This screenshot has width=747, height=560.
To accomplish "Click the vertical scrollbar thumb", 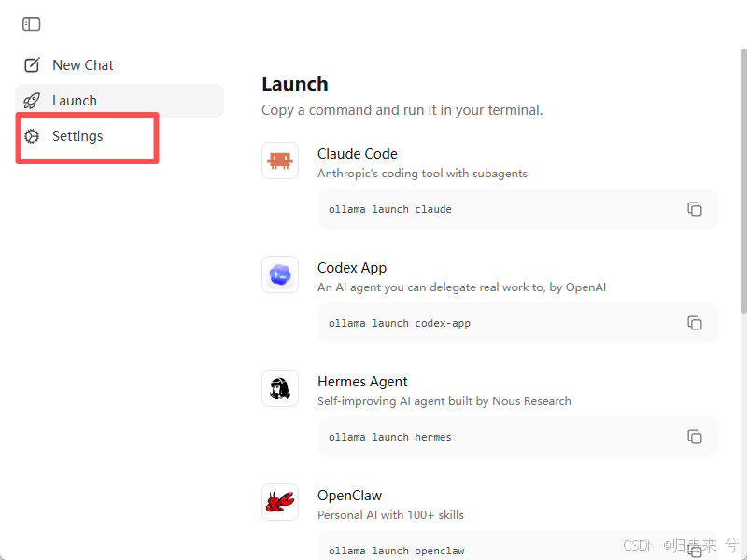I will 743,181.
